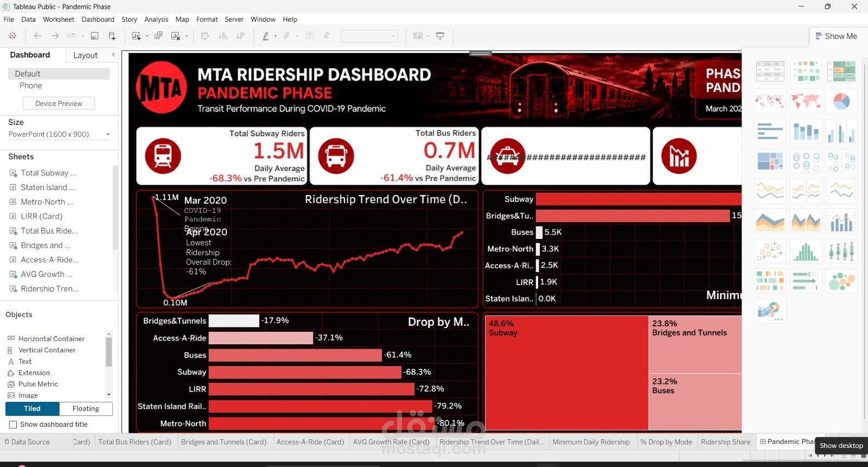Choose symbol map in Show Me
868x467 pixels.
(770, 102)
